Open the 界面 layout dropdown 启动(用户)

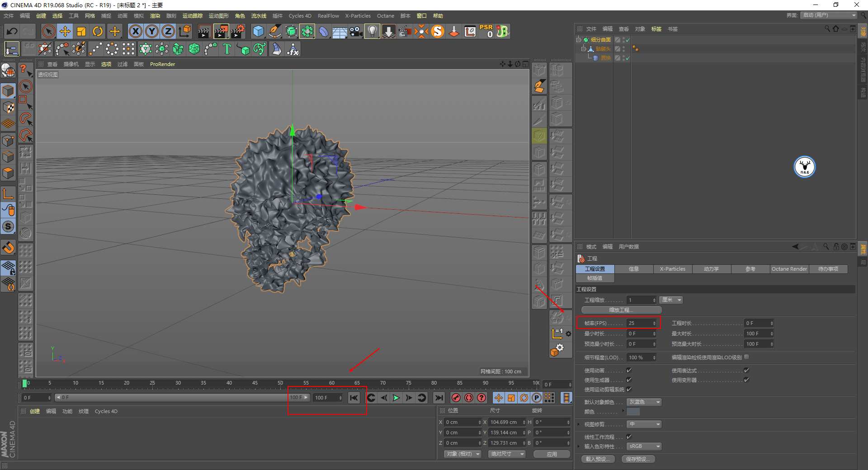point(829,15)
